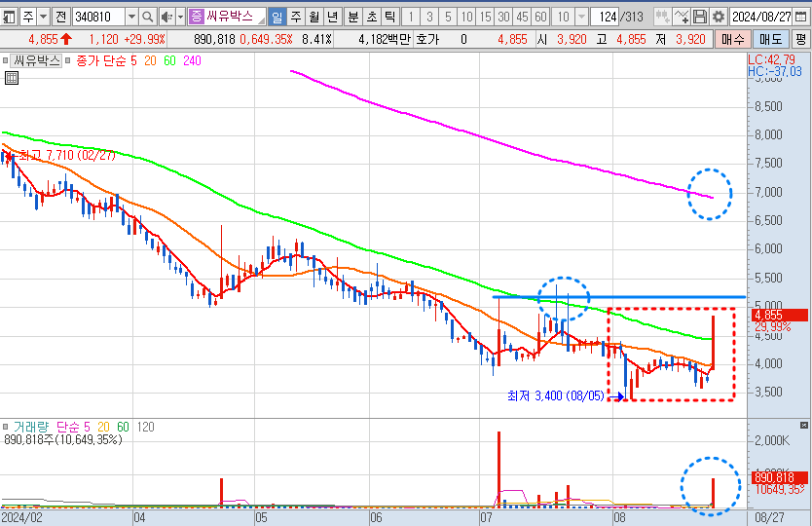The image size is (812, 526).
Task: Select the 60 interval button
Action: click(x=540, y=18)
